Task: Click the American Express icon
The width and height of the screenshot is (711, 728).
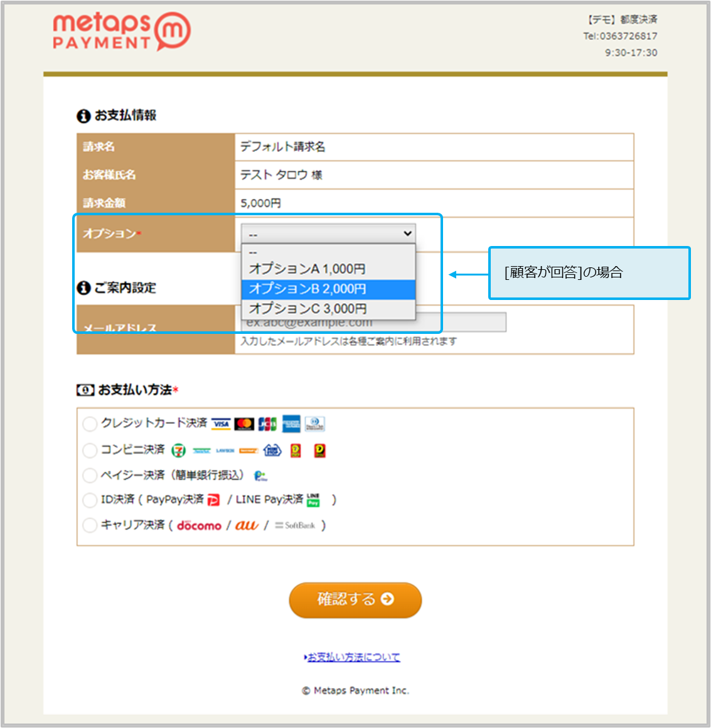Action: coord(291,424)
